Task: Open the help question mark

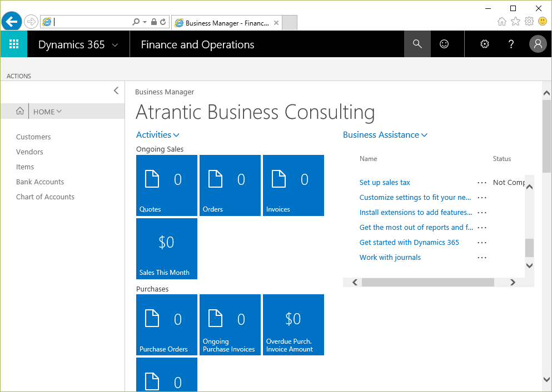Action: 511,44
